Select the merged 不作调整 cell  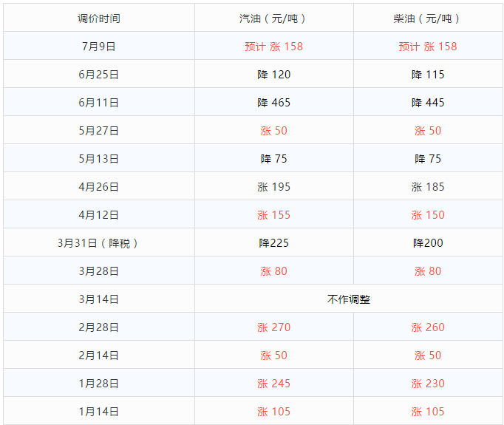(348, 299)
